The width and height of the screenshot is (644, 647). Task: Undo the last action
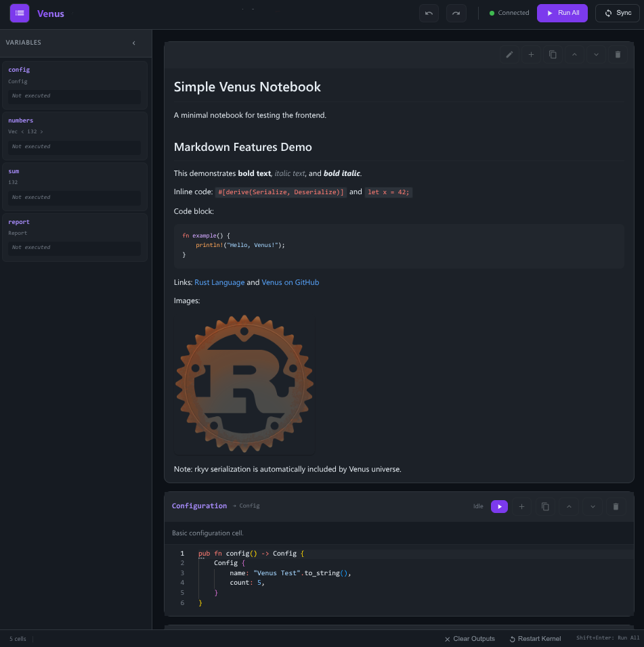pyautogui.click(x=429, y=14)
